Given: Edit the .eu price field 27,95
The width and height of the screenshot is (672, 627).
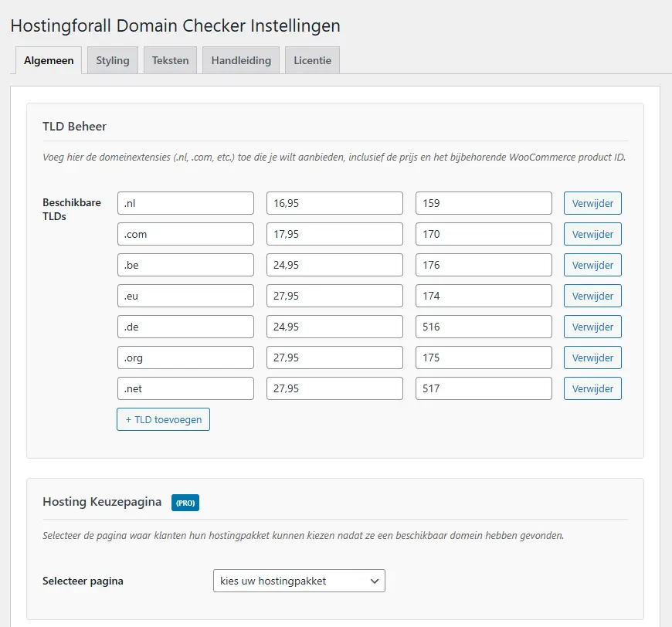Looking at the screenshot, I should pyautogui.click(x=334, y=296).
